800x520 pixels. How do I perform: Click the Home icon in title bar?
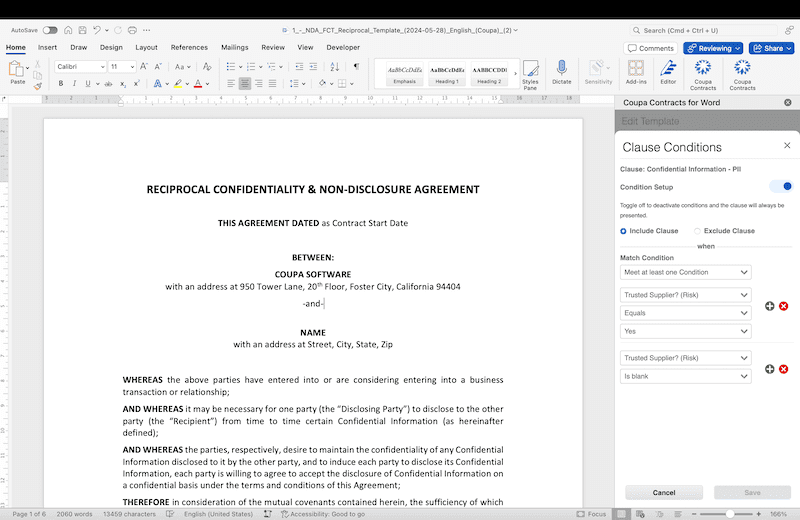[x=68, y=30]
